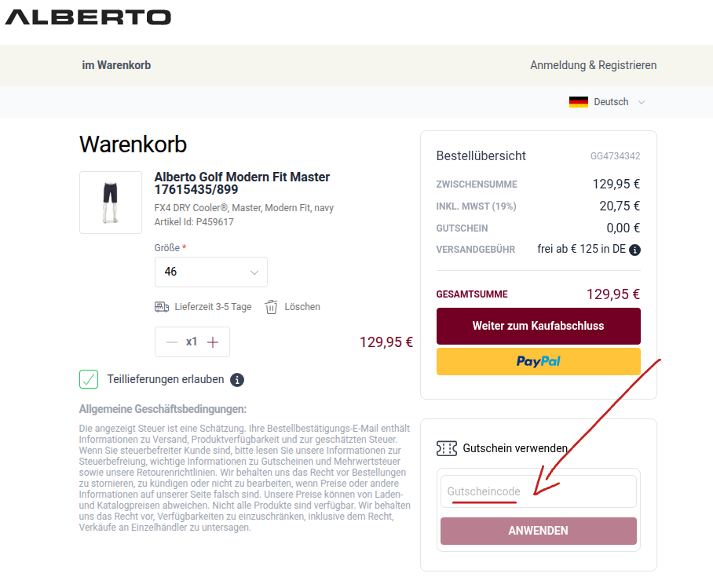Click the ANWENDEN voucher button
Viewport: 713px width, 588px height.
[x=538, y=531]
